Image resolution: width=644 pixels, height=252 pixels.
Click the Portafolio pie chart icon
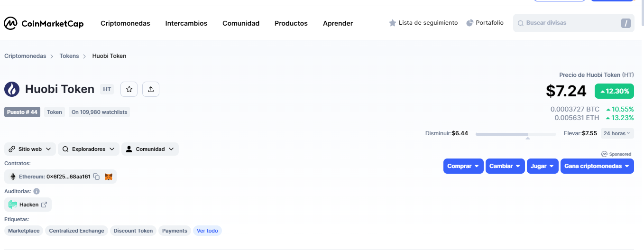click(x=470, y=23)
